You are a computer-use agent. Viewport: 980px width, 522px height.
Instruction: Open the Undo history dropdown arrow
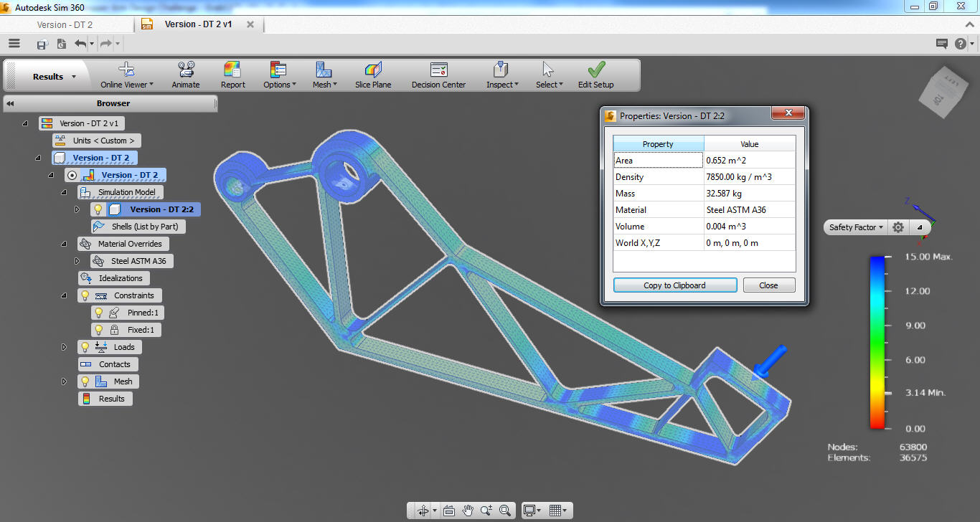tap(92, 44)
